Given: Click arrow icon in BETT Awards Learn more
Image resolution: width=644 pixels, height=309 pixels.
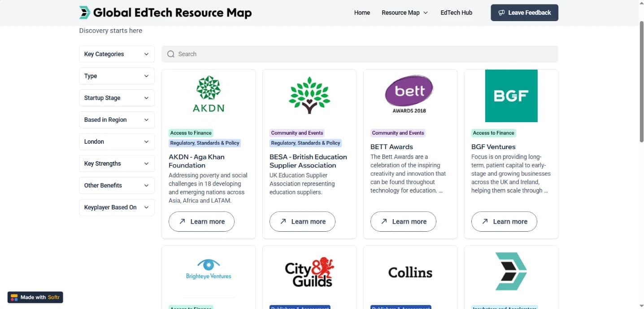Looking at the screenshot, I should click(384, 221).
